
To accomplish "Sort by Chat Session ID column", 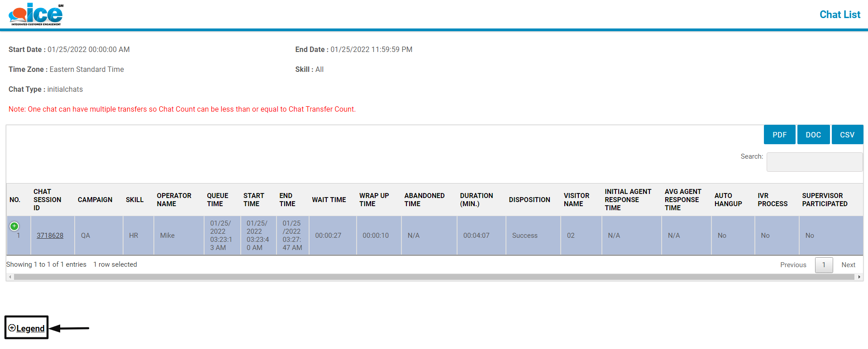I will (x=47, y=200).
